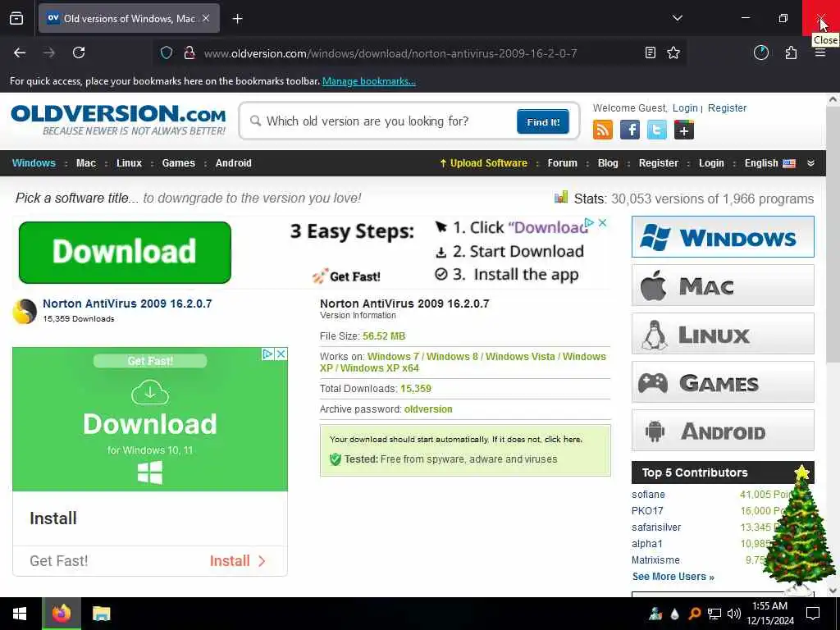Click the Norton AntiVirus product icon
Viewport: 840px width, 630px height.
click(25, 311)
